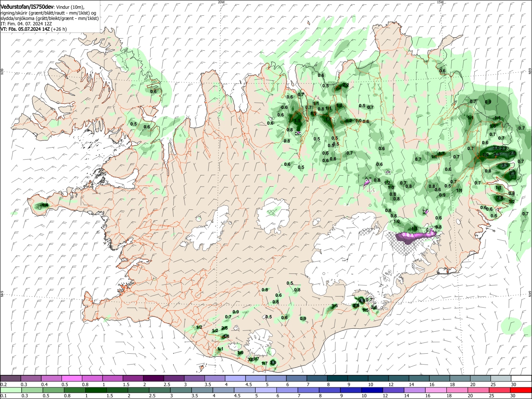
Task: Click snow legend swatch labeled 5
Action: coord(276,378)
